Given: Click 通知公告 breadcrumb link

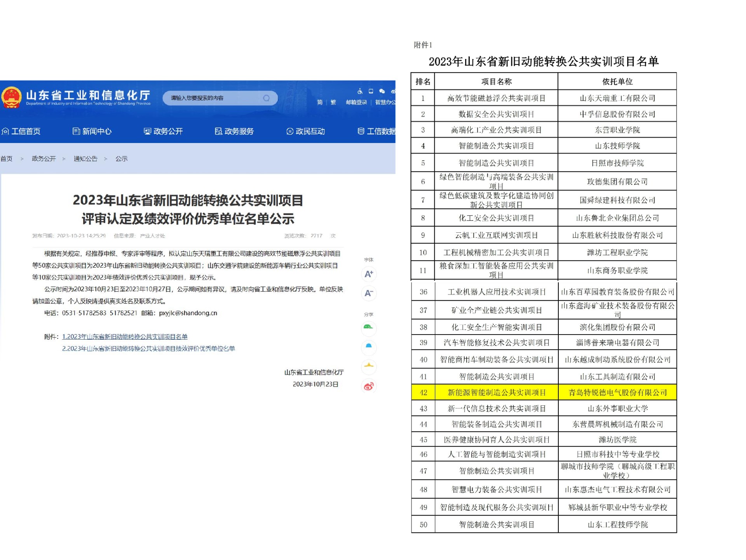Looking at the screenshot, I should tap(85, 159).
